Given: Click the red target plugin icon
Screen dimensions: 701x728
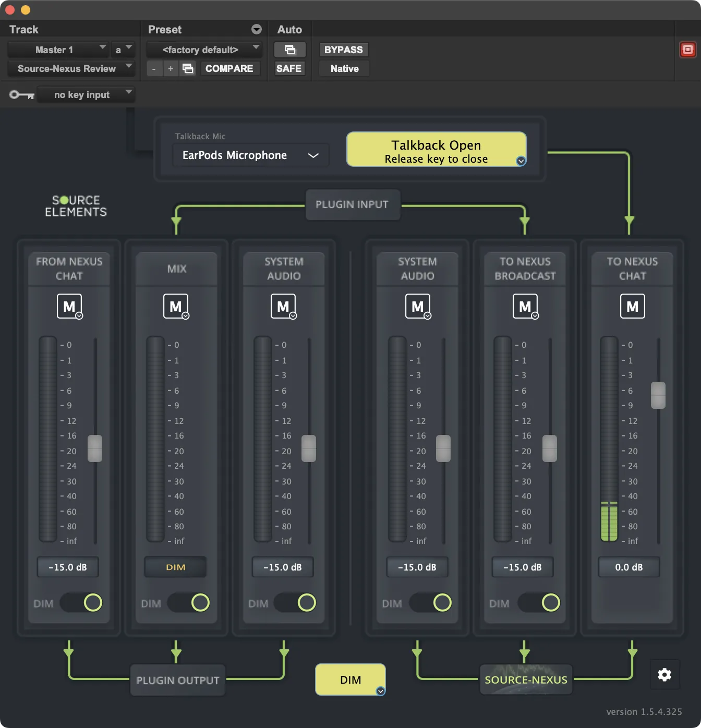Looking at the screenshot, I should 688,50.
